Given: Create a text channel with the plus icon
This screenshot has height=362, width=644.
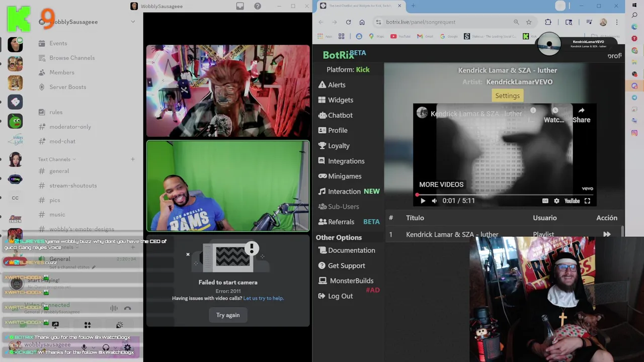Looking at the screenshot, I should click(x=133, y=159).
